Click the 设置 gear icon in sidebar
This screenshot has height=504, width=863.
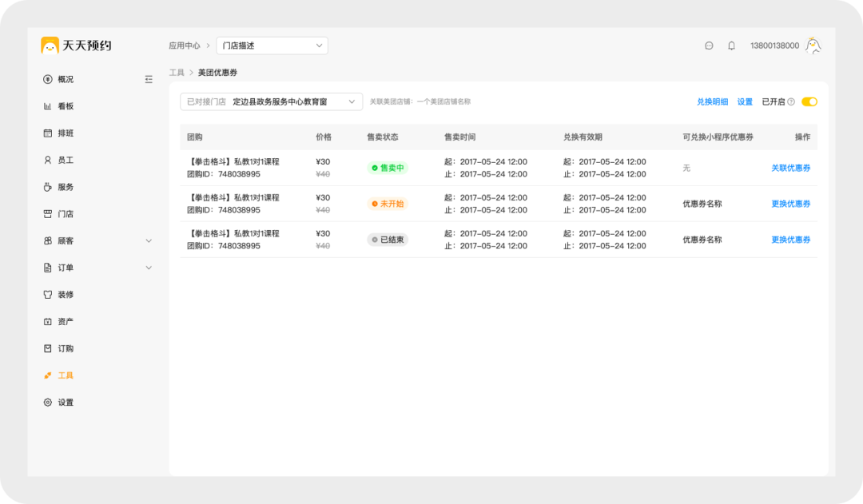pyautogui.click(x=48, y=403)
